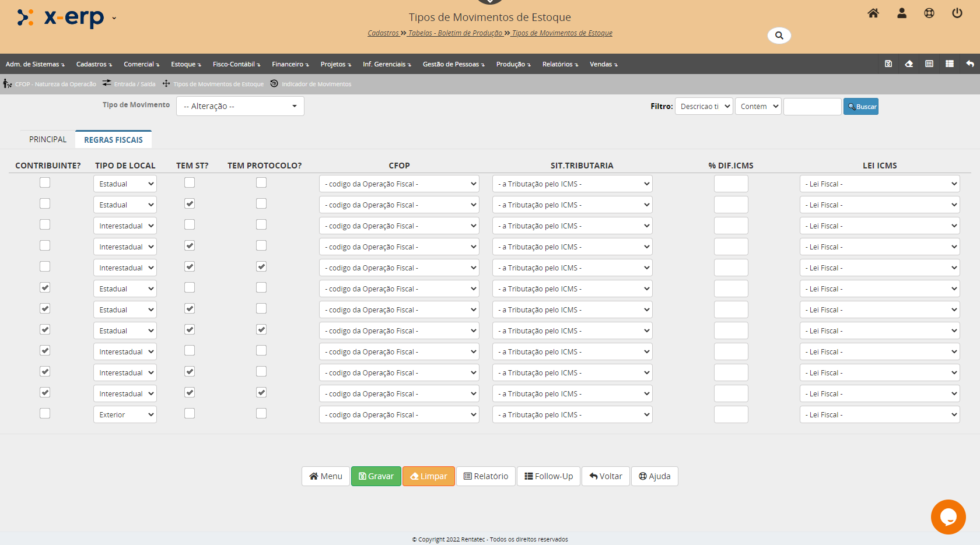Click the lifebuoy support icon in header
The image size is (980, 545).
[x=929, y=13]
